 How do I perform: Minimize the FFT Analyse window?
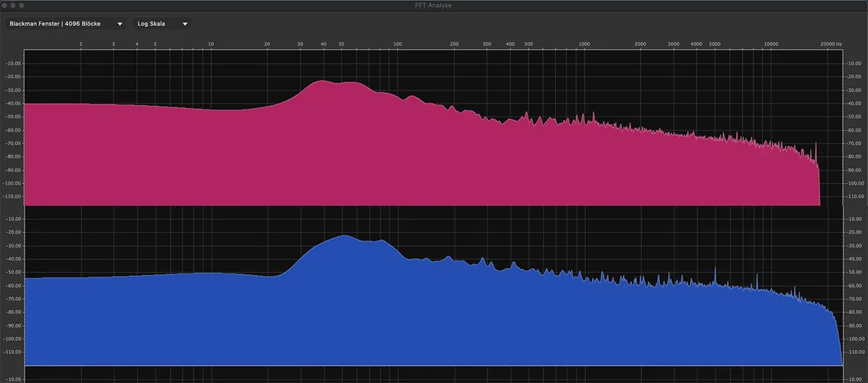(x=14, y=5)
